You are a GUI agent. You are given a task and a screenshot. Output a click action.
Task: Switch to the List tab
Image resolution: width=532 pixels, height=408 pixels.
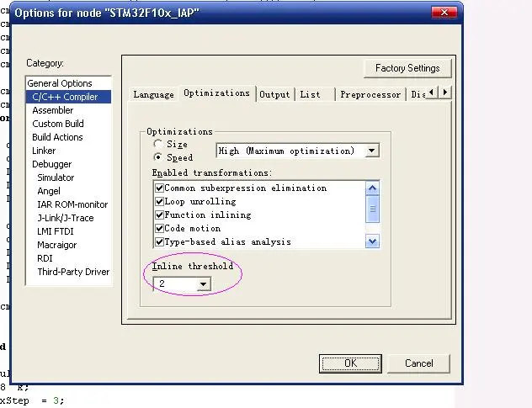310,94
